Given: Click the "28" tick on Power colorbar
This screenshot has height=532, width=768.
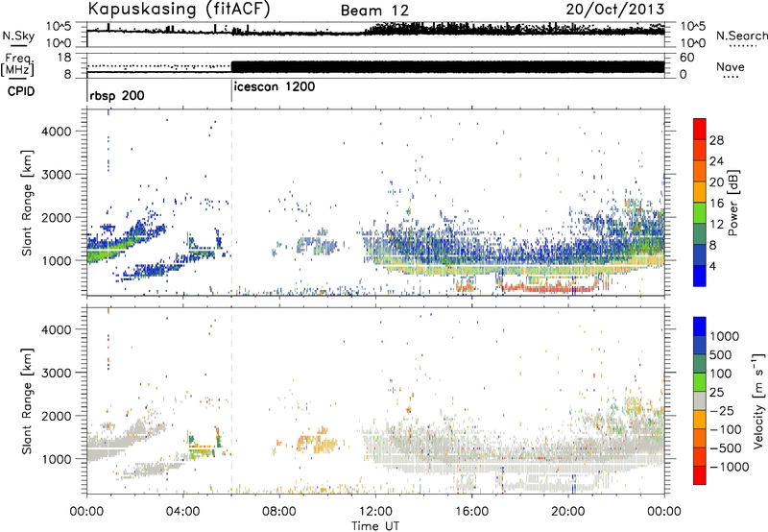Looking at the screenshot, I should coord(716,140).
